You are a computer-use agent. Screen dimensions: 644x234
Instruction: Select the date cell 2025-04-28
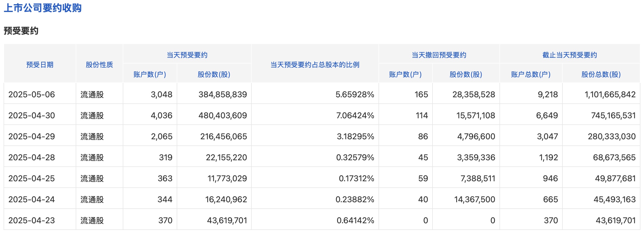[x=32, y=157]
